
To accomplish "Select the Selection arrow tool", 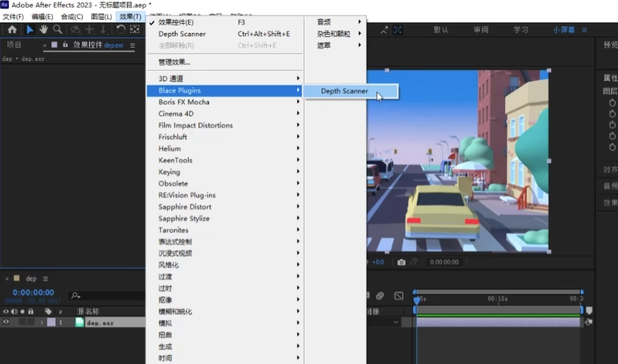I will tap(29, 29).
